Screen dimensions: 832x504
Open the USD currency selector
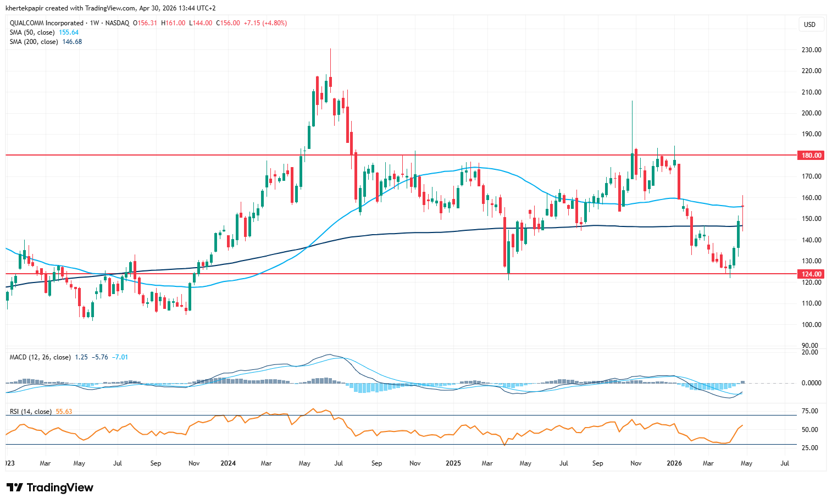point(809,25)
